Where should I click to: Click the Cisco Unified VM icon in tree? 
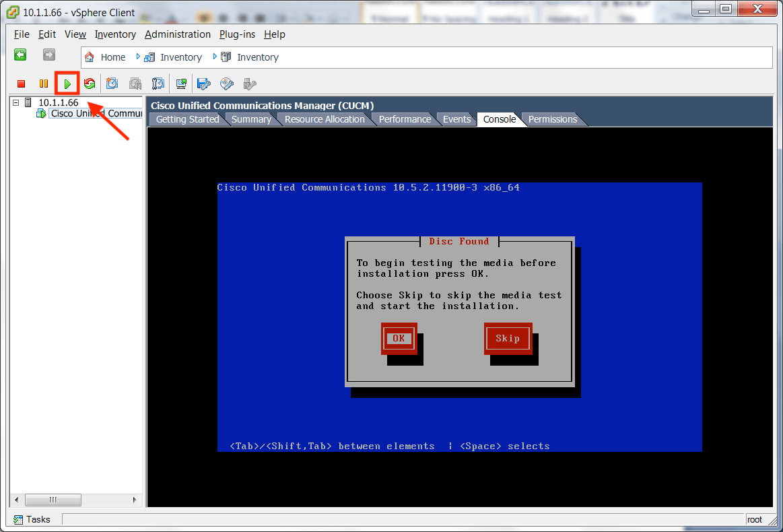(x=42, y=113)
